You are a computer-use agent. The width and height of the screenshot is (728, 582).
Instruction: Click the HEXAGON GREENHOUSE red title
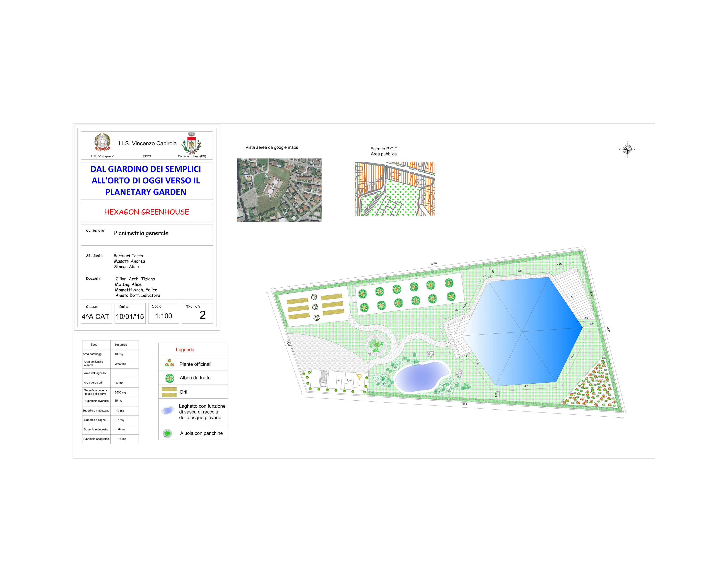(147, 212)
